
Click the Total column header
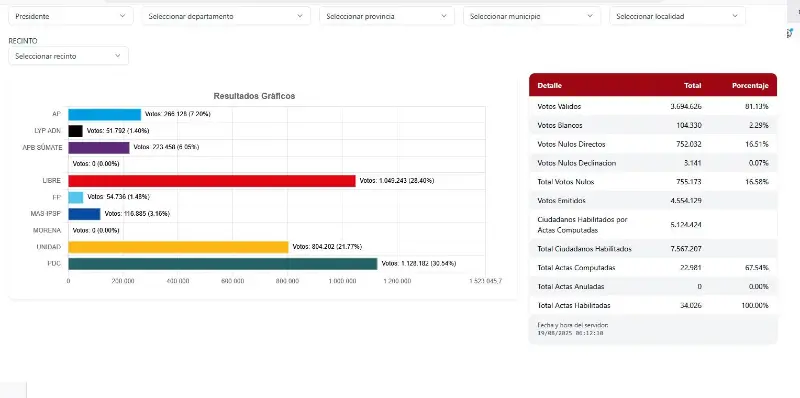pos(692,86)
